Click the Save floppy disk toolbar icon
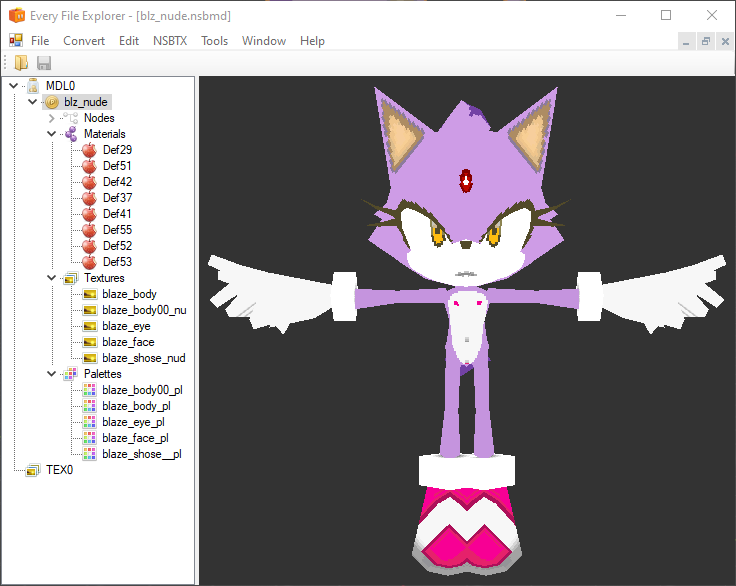This screenshot has width=736, height=586. [44, 63]
